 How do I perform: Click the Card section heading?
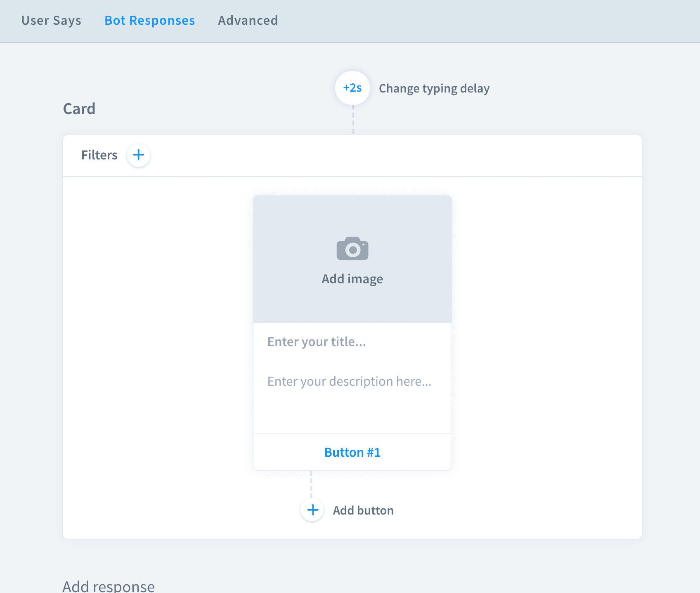point(79,109)
